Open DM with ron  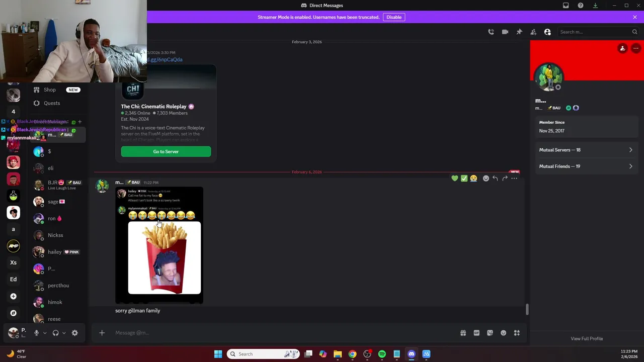click(57, 219)
